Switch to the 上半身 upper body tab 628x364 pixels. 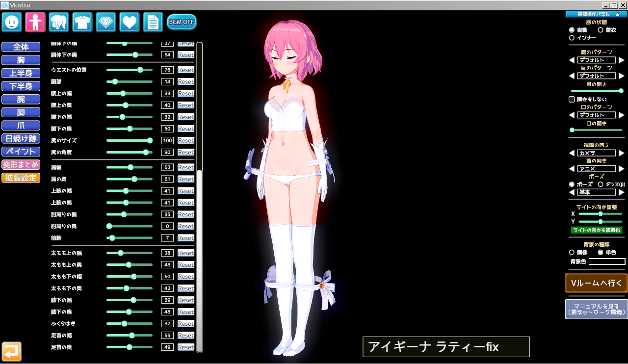[x=21, y=73]
